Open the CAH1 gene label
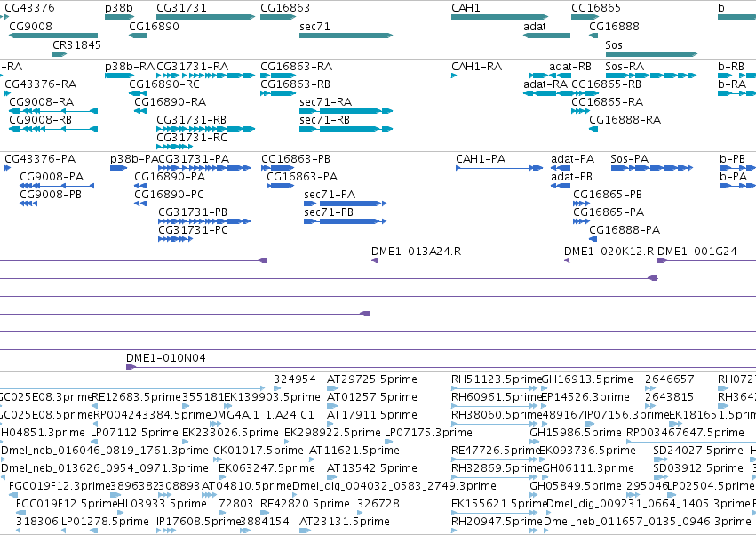The image size is (756, 535). (x=466, y=8)
